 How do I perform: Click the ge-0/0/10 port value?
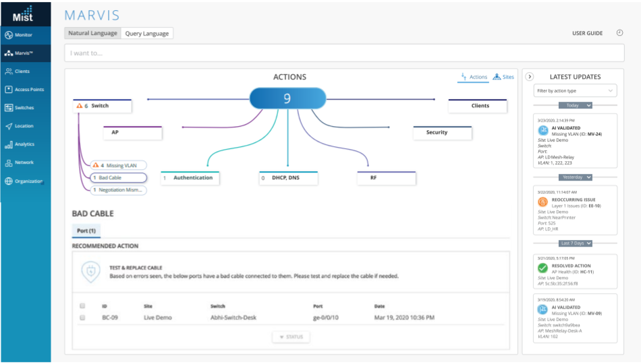click(x=326, y=318)
